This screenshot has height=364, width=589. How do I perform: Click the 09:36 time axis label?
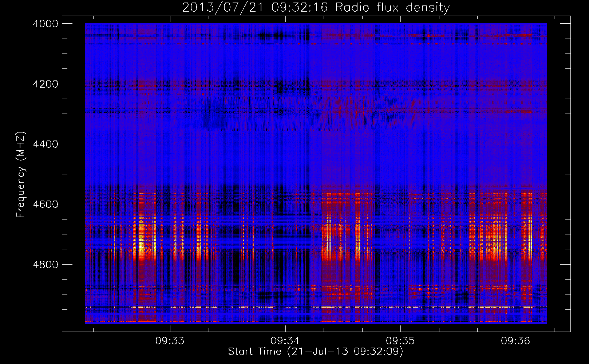point(515,341)
